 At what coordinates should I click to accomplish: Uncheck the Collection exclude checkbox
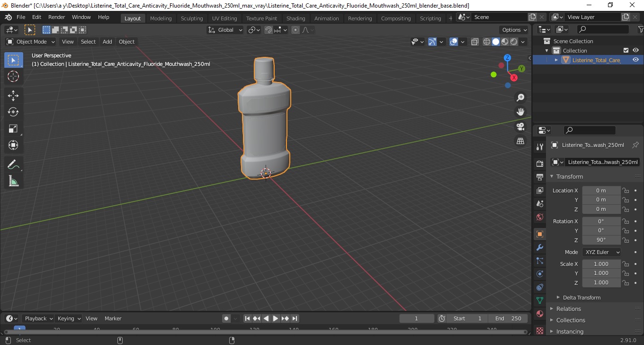pos(626,50)
